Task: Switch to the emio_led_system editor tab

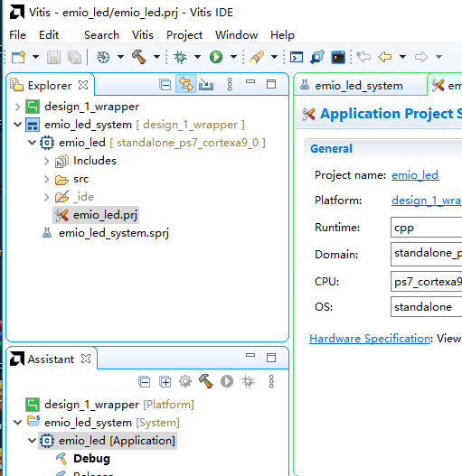Action: (x=359, y=86)
